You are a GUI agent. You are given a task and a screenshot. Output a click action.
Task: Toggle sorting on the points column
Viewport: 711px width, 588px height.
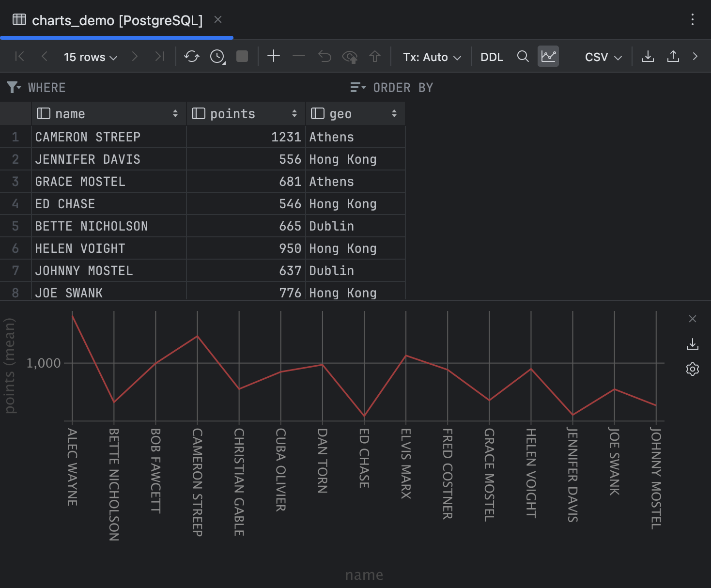(x=295, y=113)
